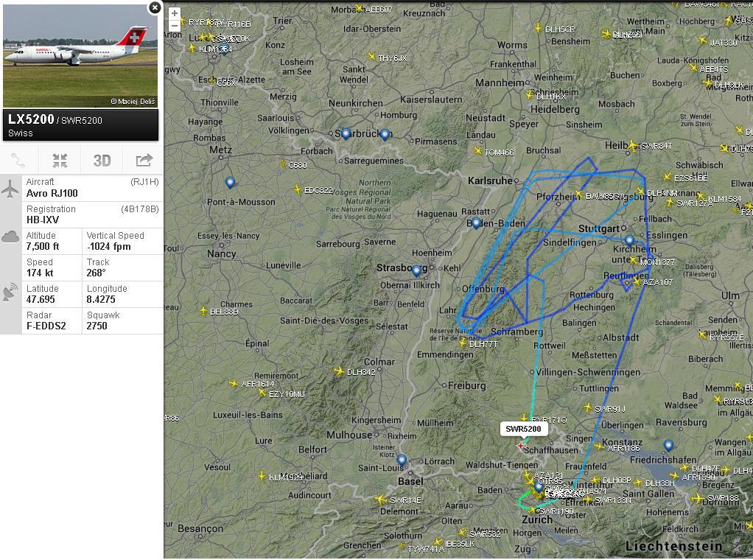Screen dimensions: 753x560
Task: Click the airport pin near Strasbourg
Action: pyautogui.click(x=417, y=271)
